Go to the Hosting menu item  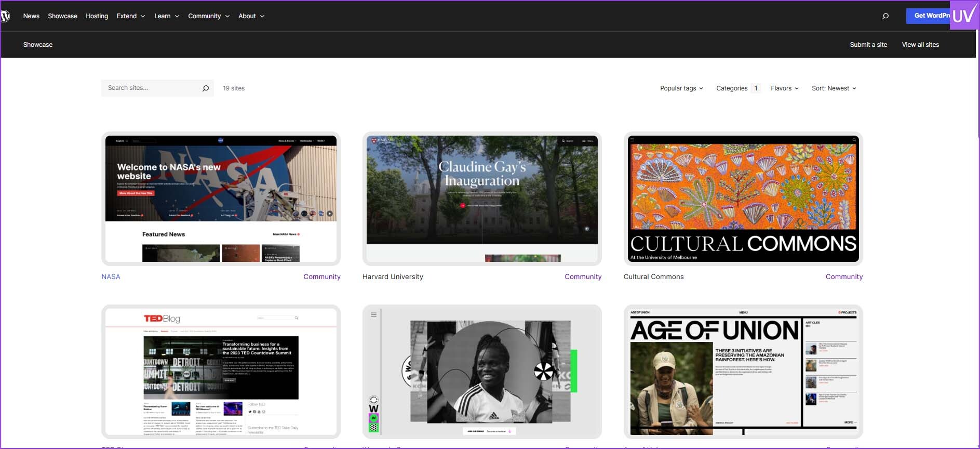pyautogui.click(x=97, y=16)
